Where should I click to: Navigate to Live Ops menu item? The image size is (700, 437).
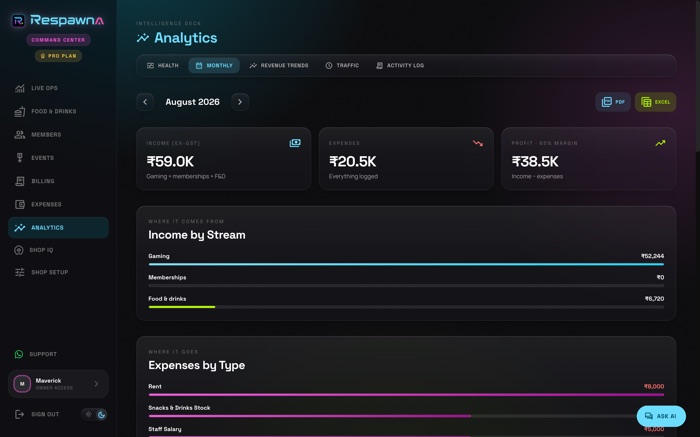point(58,88)
